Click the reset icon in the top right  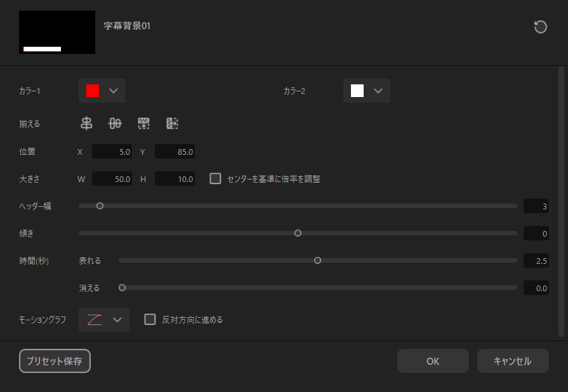coord(540,27)
